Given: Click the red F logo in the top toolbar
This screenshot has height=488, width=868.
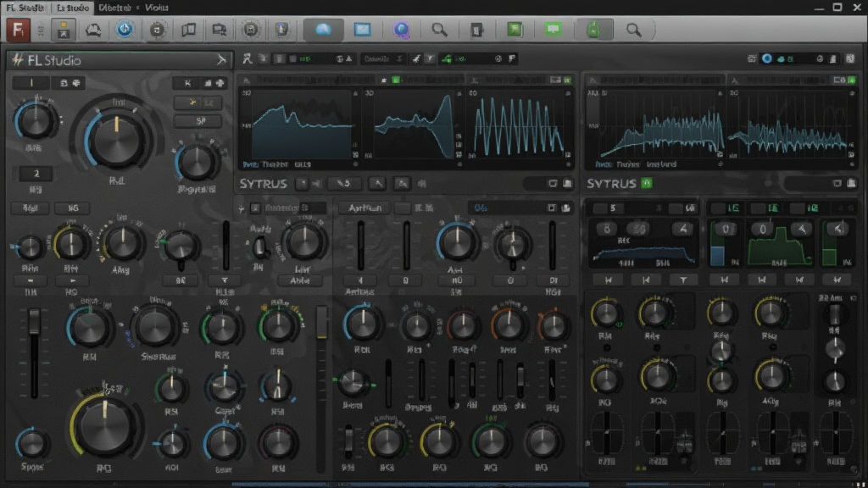Looking at the screenshot, I should 18,30.
